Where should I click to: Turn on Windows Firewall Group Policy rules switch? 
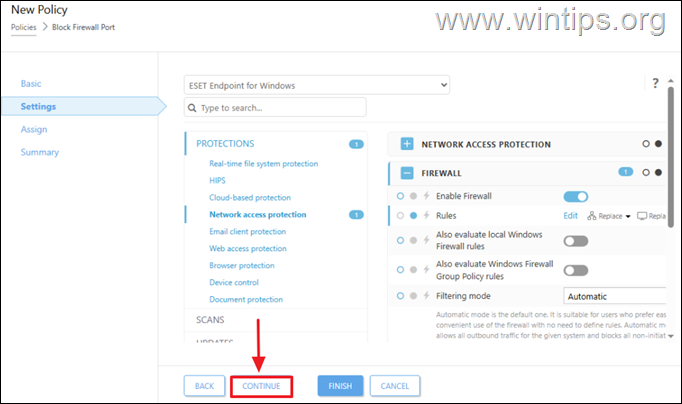(576, 270)
